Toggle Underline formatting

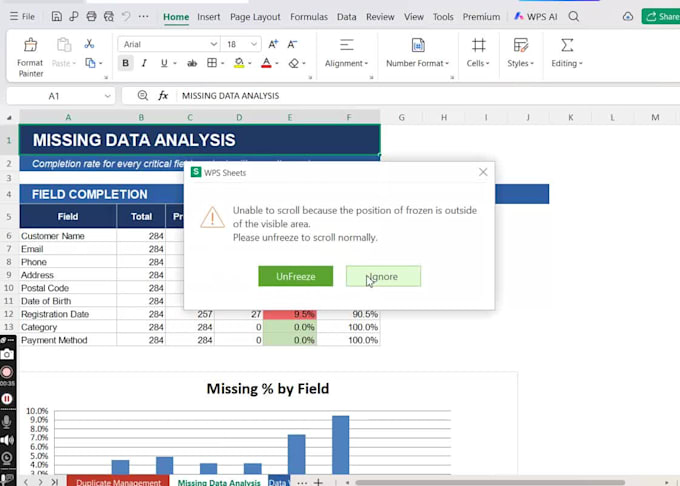pos(164,63)
